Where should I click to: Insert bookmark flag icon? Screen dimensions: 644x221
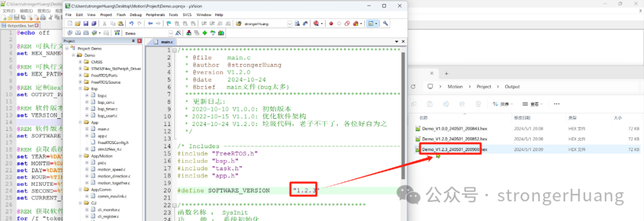point(168,23)
